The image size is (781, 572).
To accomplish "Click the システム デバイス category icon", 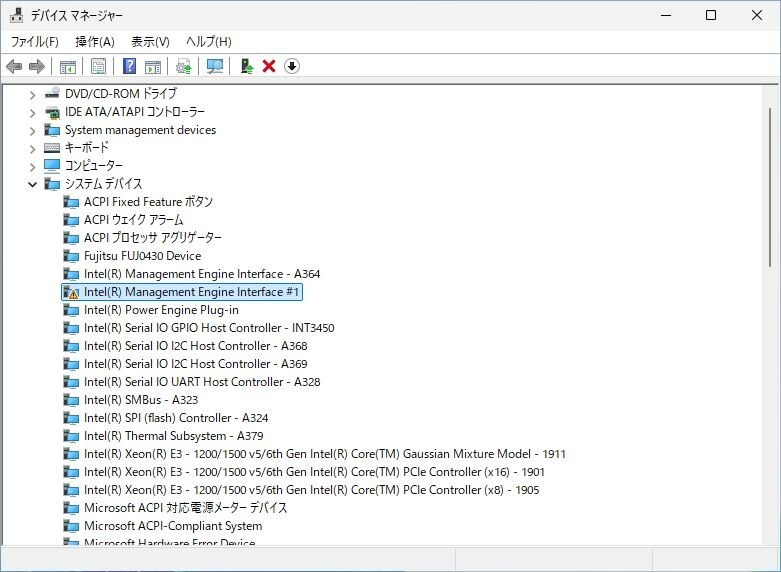I will [x=52, y=183].
